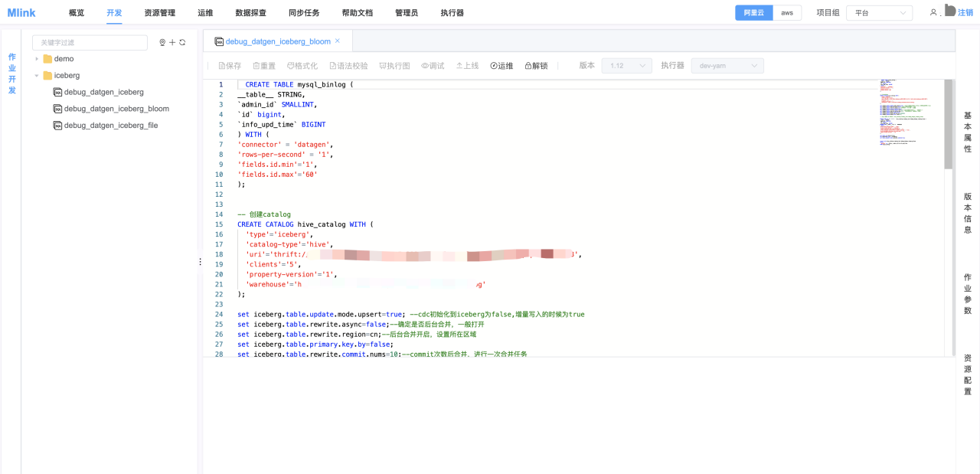Open the 执行器 menu in top navigation
The image size is (980, 474).
click(452, 13)
